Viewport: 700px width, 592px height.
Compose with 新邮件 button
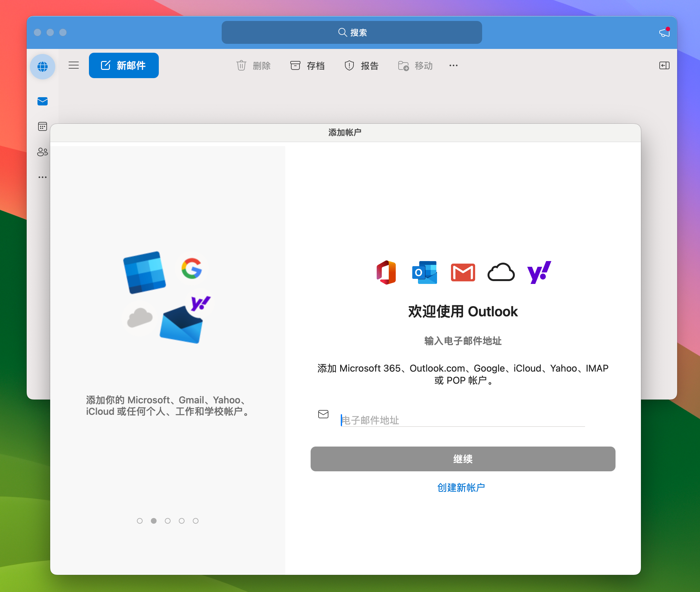[124, 65]
